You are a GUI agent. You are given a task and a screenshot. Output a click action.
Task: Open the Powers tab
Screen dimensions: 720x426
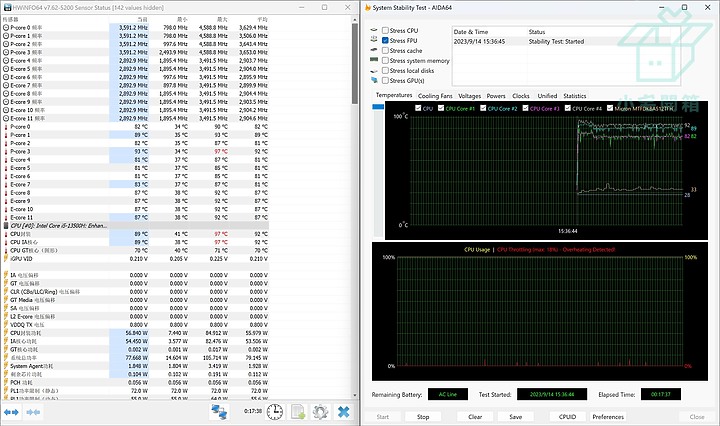(x=496, y=96)
